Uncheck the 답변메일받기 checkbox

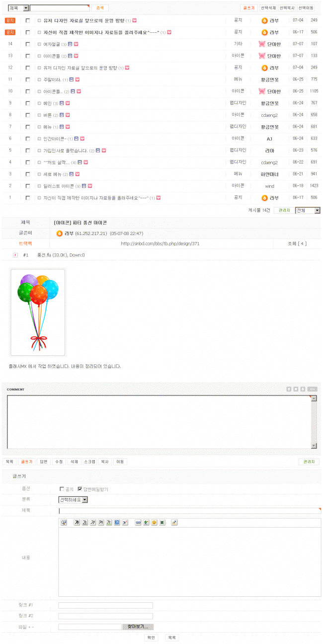coord(80,489)
